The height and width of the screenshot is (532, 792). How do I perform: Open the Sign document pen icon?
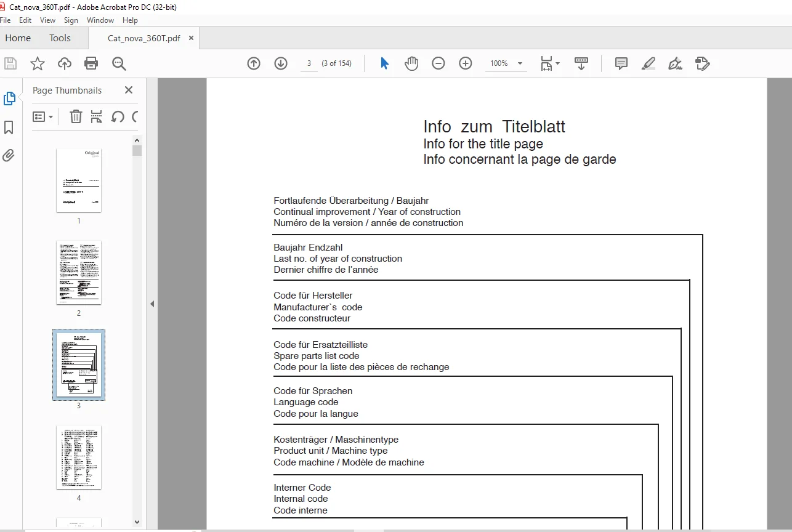675,63
